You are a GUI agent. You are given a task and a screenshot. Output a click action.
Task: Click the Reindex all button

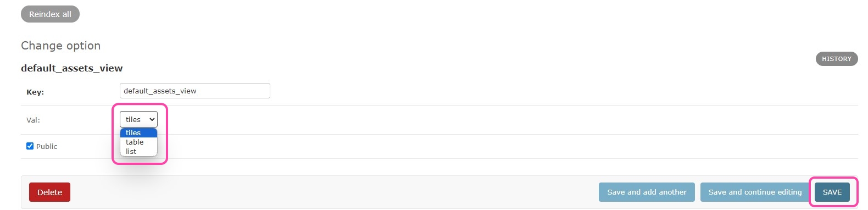coord(50,14)
